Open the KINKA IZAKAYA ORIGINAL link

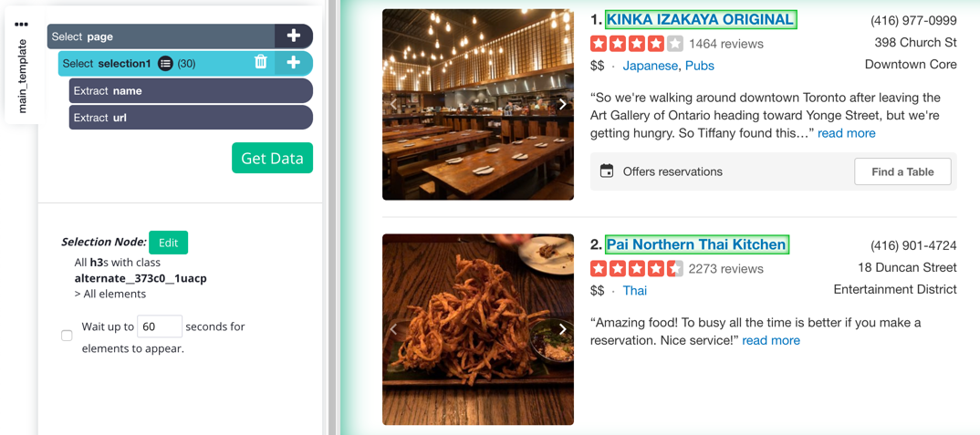pos(700,20)
